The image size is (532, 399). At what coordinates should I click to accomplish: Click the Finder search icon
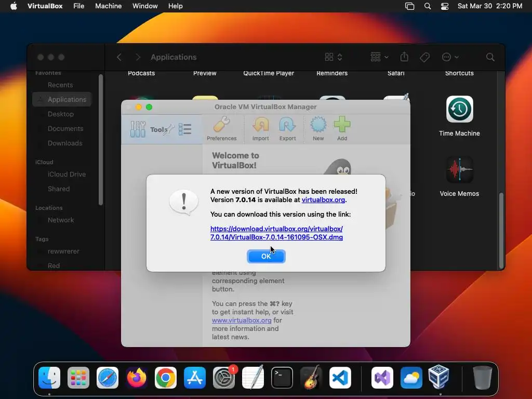coord(490,57)
